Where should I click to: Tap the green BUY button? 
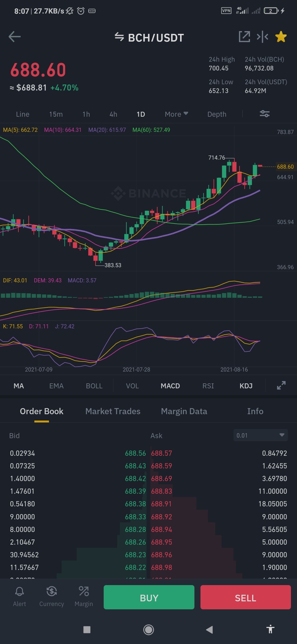point(149,597)
